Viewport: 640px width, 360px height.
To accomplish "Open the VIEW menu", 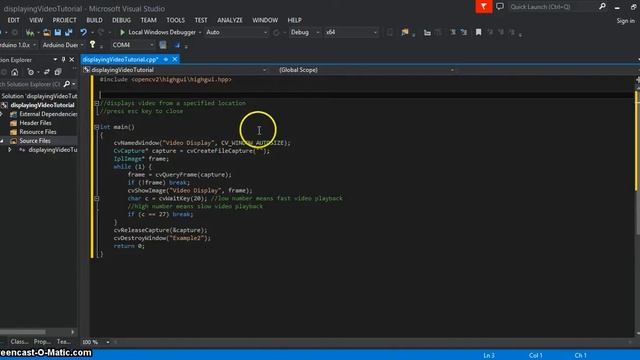I will [x=36, y=20].
